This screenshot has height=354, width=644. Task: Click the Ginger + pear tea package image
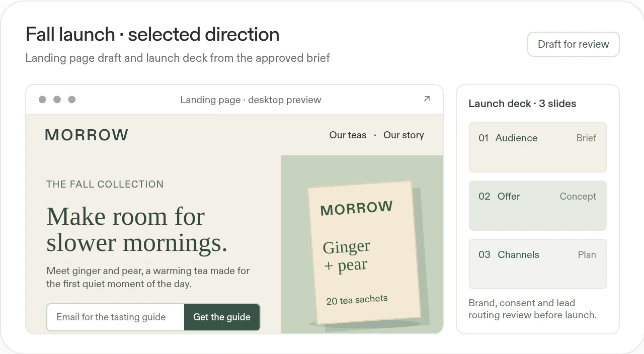click(x=364, y=253)
